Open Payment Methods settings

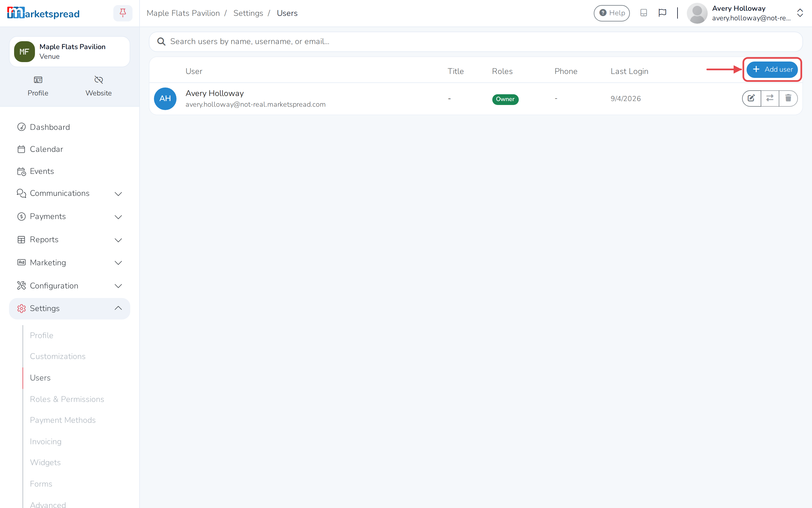coord(63,420)
